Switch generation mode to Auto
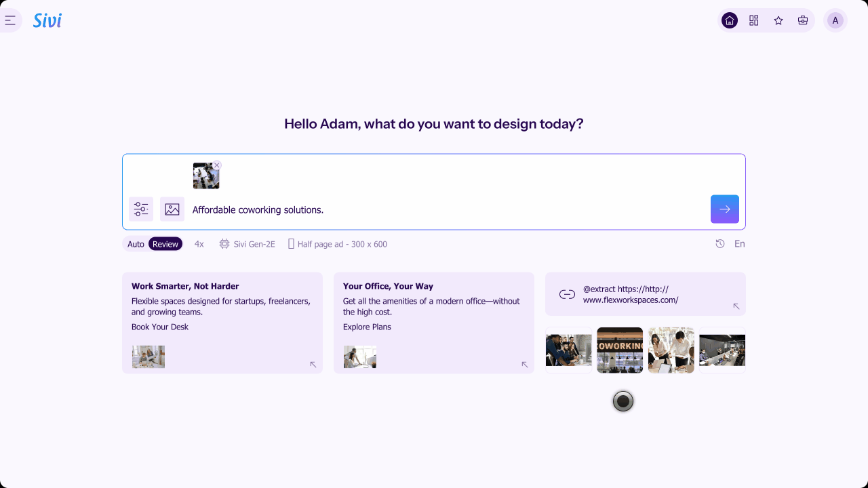868x488 pixels. click(x=136, y=244)
